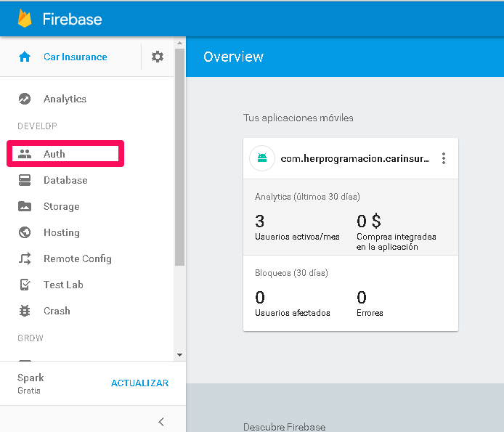
Task: Open the Car Insurance home icon
Action: 25,57
